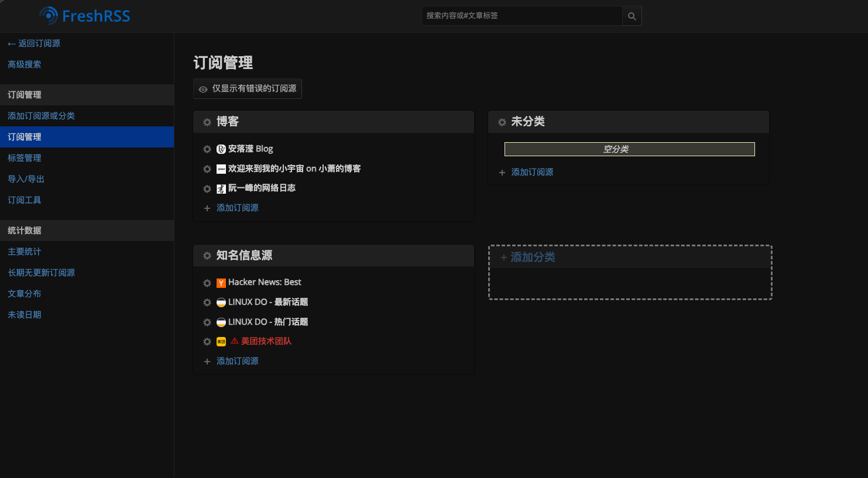
Task: Click 添加订阅源 under 未分类 category
Action: coord(532,173)
